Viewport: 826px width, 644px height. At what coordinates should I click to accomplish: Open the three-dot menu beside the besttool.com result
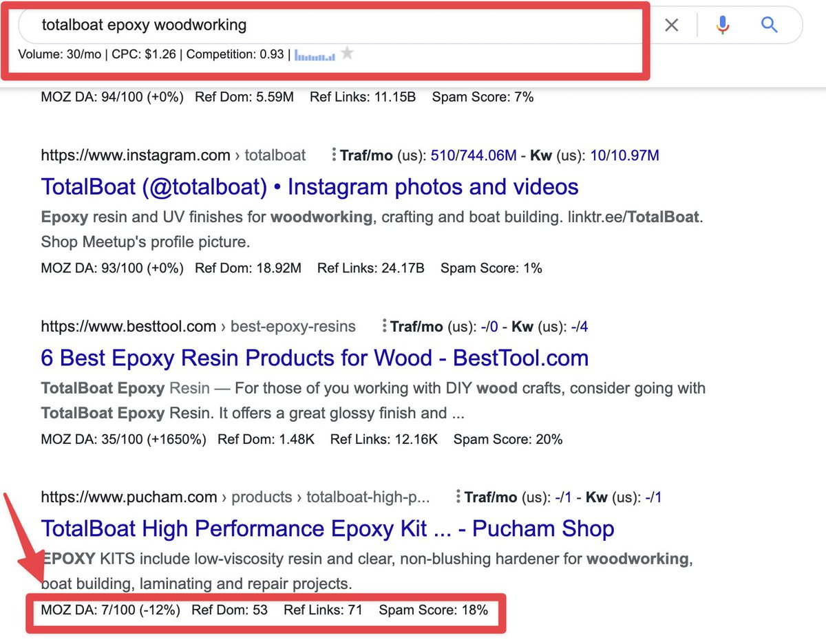(384, 326)
